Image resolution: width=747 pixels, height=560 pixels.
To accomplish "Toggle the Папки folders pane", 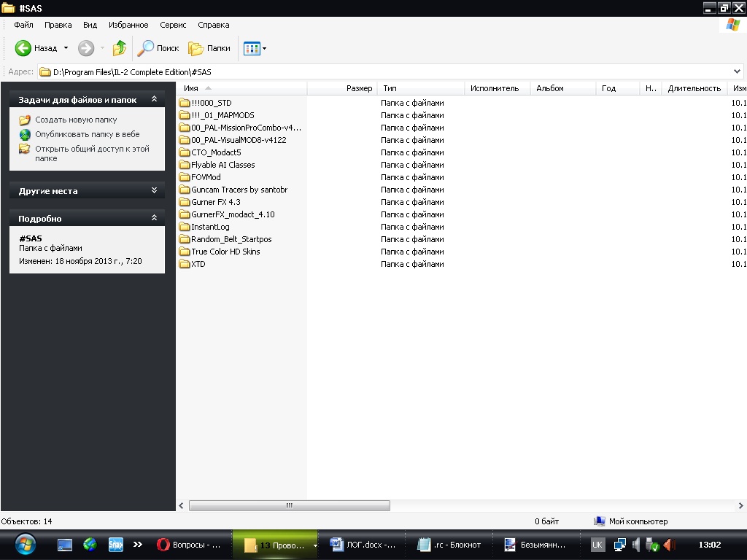I will (209, 48).
